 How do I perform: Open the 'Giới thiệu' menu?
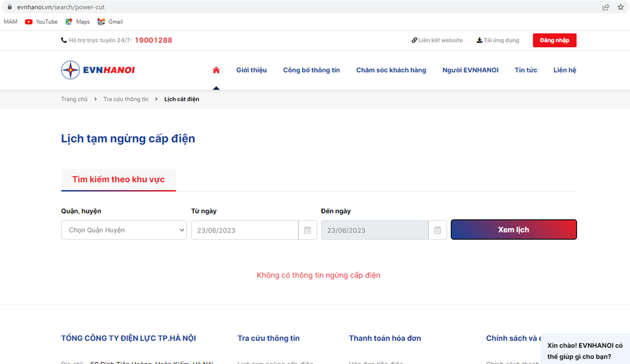click(252, 70)
